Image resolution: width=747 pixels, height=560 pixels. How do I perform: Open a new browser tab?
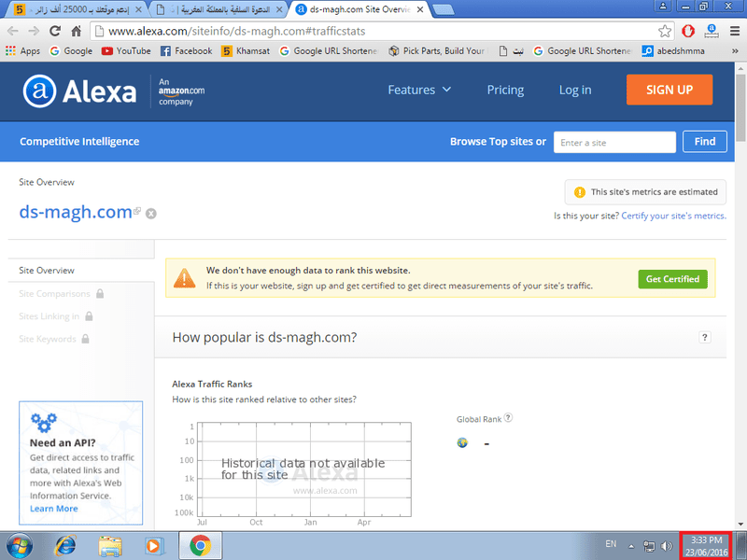pos(444,10)
